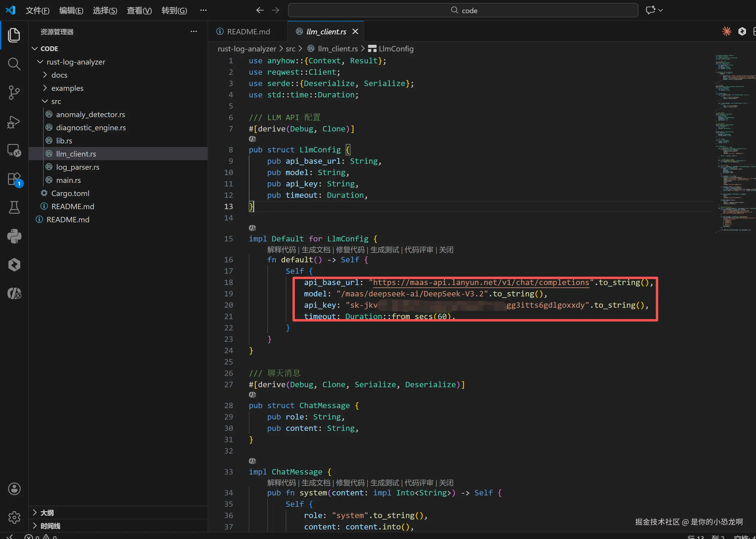The width and height of the screenshot is (756, 539).
Task: Open the Python extension sidebar view
Action: click(14, 236)
